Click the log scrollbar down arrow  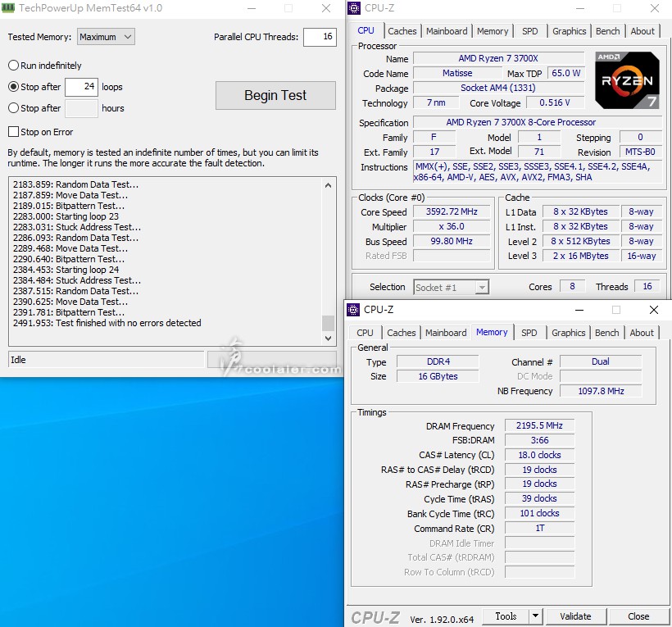tap(329, 338)
